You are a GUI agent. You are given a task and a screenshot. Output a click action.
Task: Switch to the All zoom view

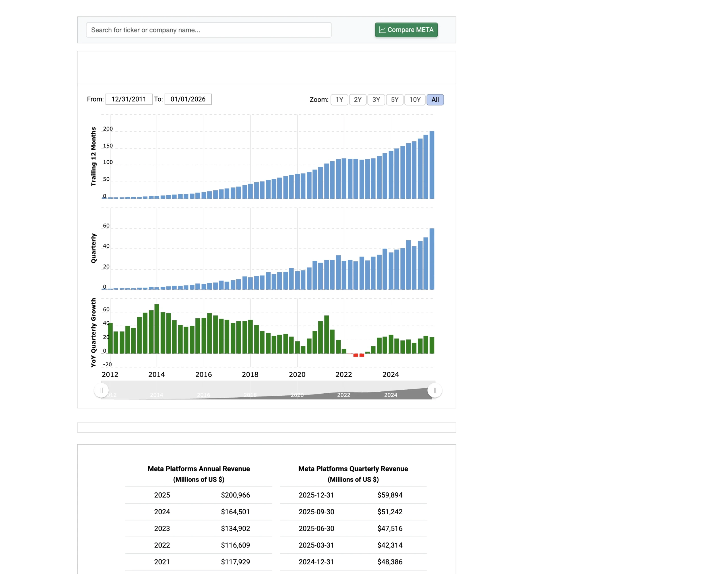(435, 100)
